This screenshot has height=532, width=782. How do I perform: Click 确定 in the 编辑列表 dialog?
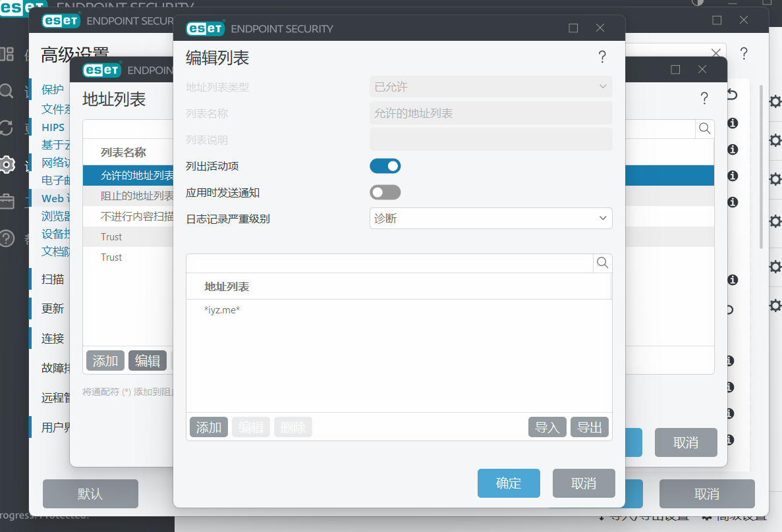509,483
